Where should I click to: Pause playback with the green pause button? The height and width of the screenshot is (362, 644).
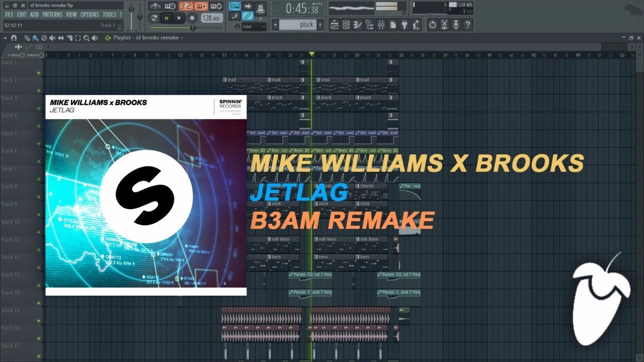[167, 18]
